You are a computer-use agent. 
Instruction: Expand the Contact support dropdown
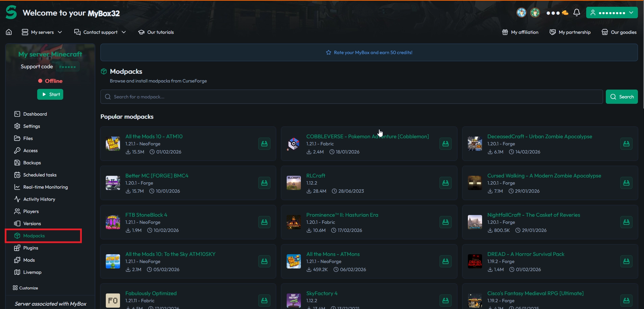click(x=100, y=32)
